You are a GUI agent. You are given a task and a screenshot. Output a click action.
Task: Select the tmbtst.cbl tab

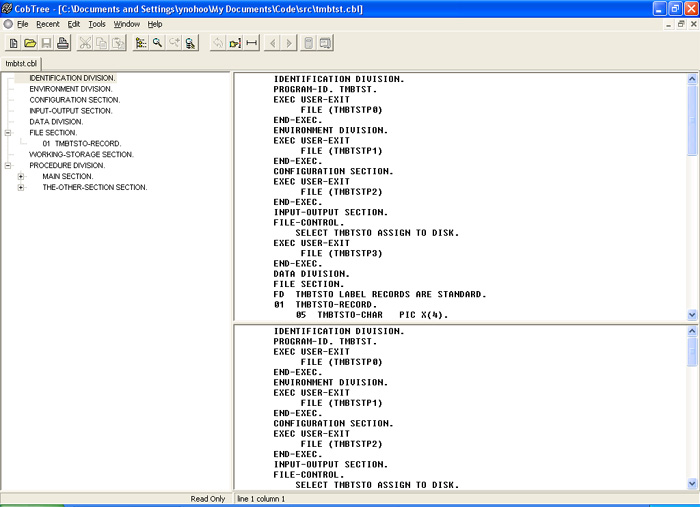point(21,64)
